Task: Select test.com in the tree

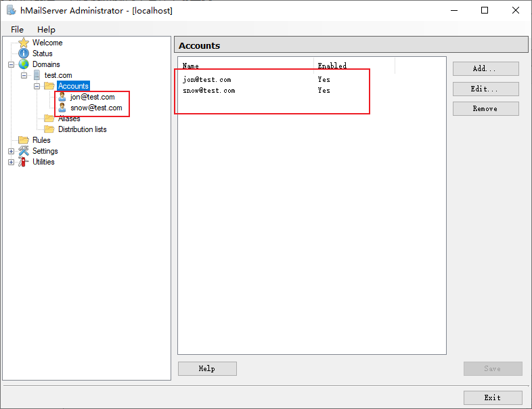Action: pos(58,75)
